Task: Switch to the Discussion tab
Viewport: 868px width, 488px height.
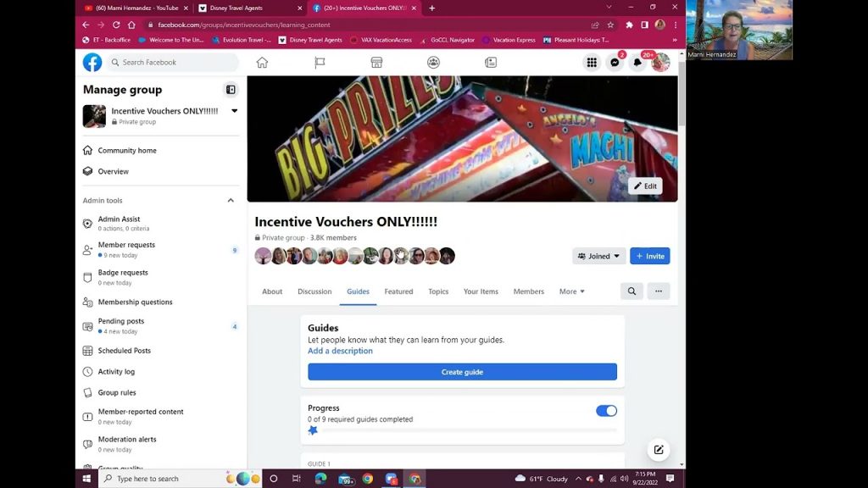Action: click(314, 291)
